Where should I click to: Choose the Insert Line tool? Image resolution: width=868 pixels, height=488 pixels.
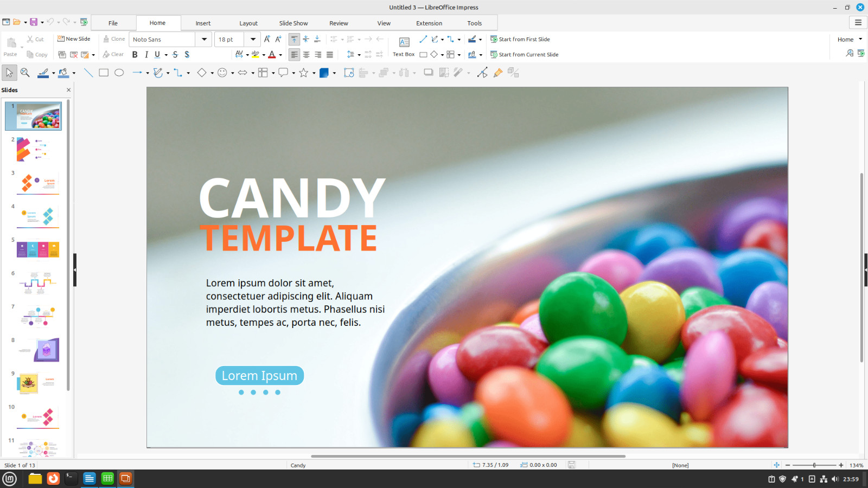point(88,73)
